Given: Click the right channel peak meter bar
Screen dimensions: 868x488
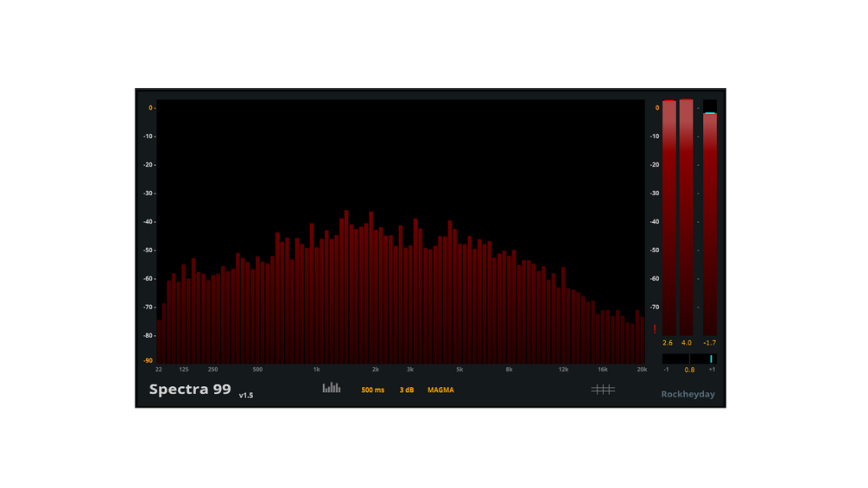Looking at the screenshot, I should [x=687, y=218].
